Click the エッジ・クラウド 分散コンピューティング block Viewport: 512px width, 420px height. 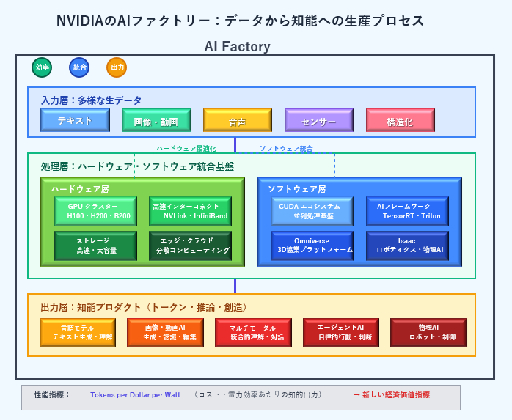191,246
